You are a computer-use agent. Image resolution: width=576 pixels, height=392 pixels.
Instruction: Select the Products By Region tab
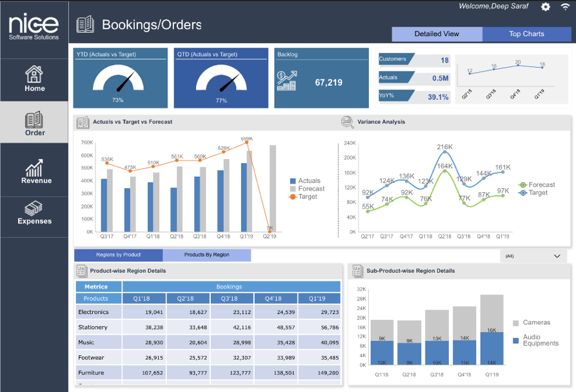(206, 255)
